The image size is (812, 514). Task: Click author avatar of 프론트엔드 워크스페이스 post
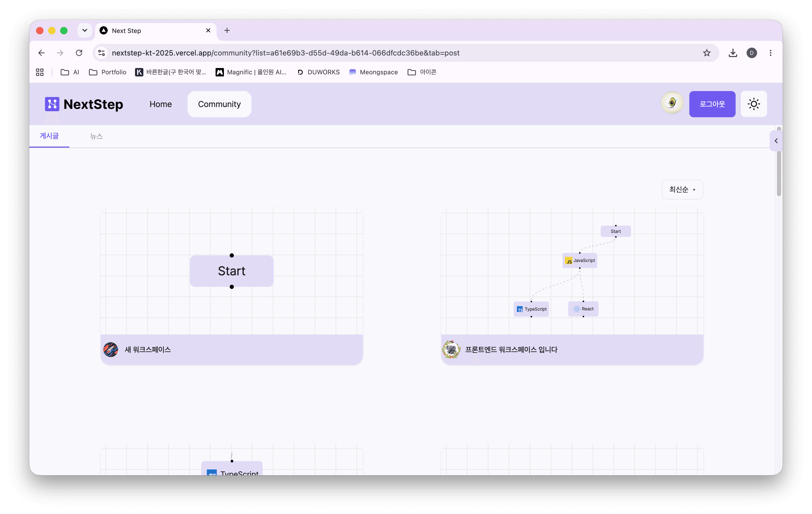pos(451,349)
